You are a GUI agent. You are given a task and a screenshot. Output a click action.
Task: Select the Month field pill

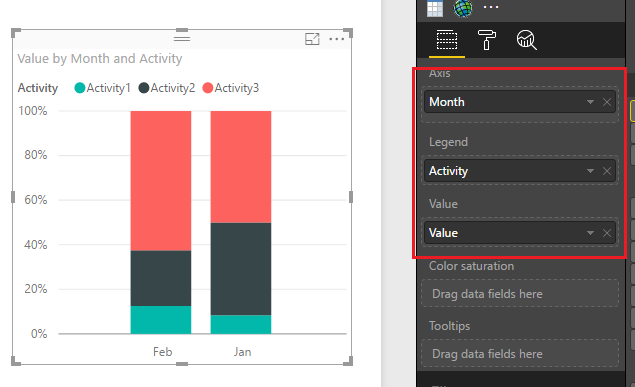tap(520, 102)
